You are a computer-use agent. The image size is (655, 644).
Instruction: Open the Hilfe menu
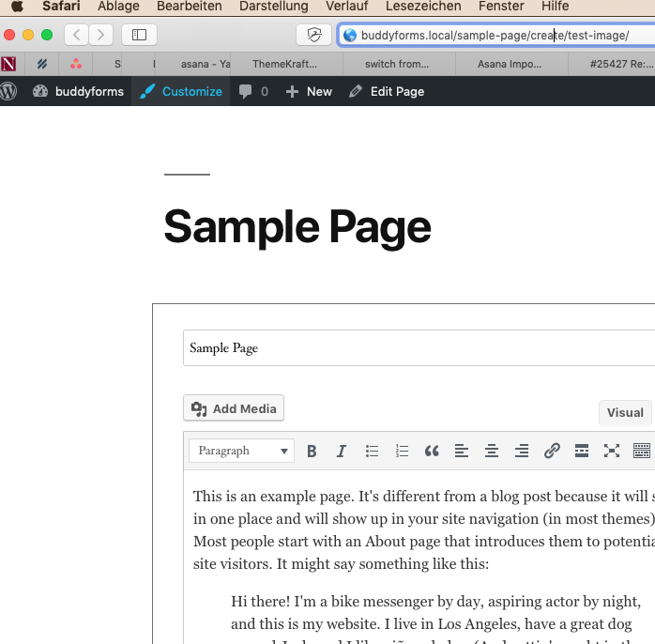555,7
